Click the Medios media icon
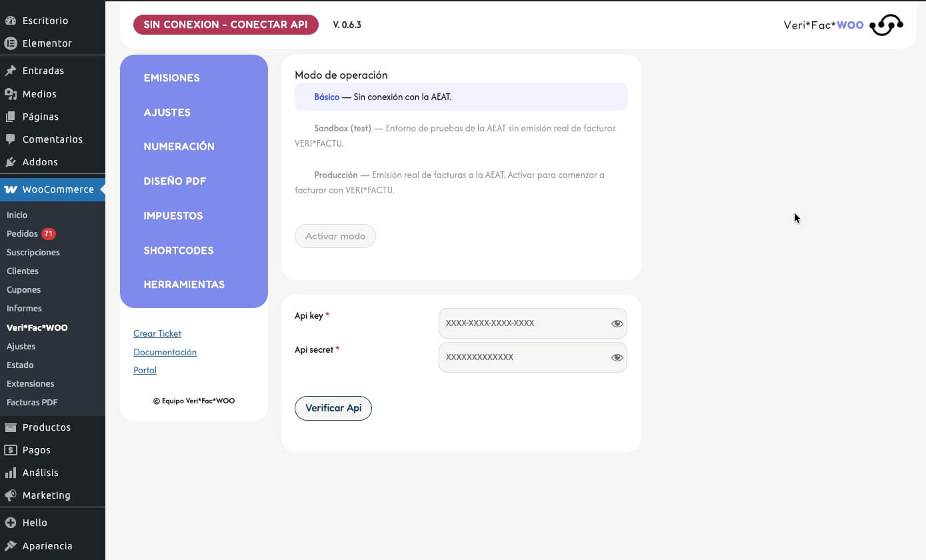926x560 pixels. click(x=11, y=94)
